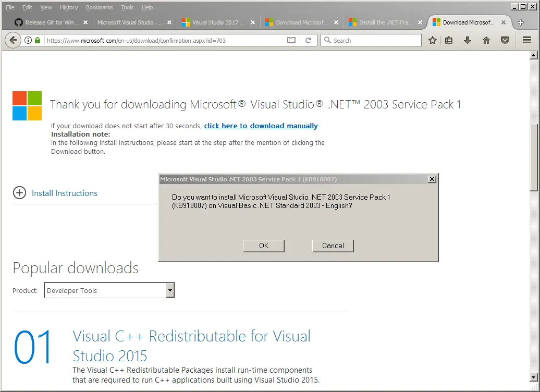The image size is (540, 392).
Task: Bookmark this page with the star icon
Action: pos(433,40)
